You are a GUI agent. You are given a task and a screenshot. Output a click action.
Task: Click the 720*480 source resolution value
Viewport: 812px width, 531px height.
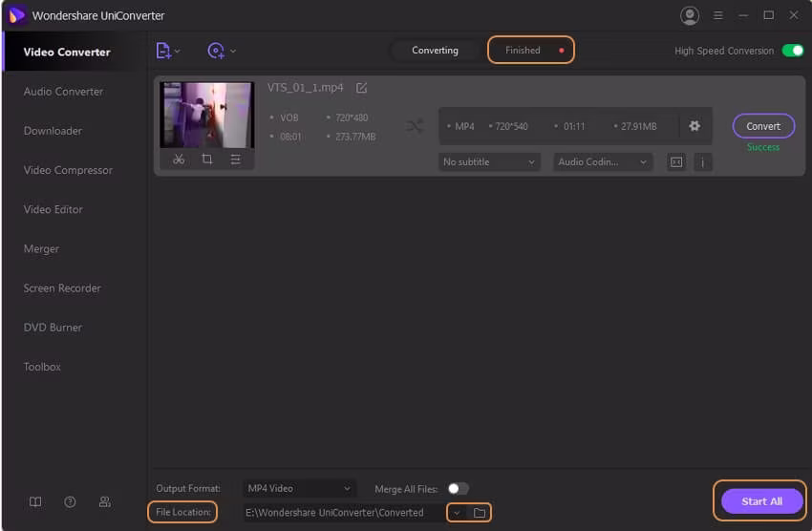click(352, 117)
